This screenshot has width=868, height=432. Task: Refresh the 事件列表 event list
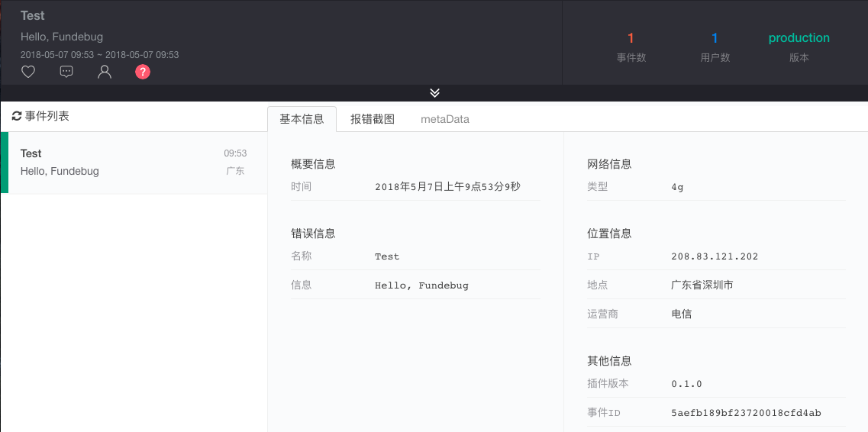point(17,116)
